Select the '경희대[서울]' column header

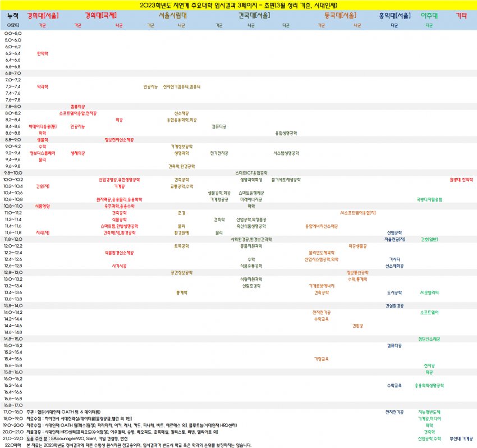click(x=43, y=16)
